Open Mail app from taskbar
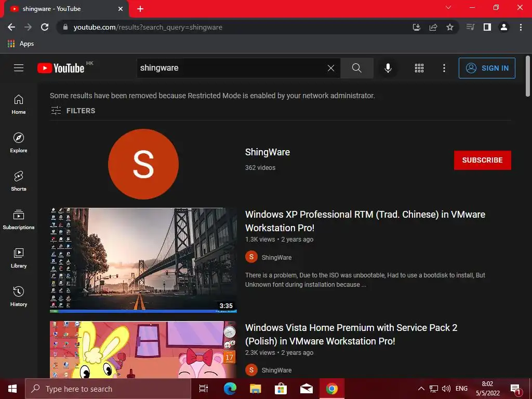Screen dimensions: 532x399 (x=307, y=389)
